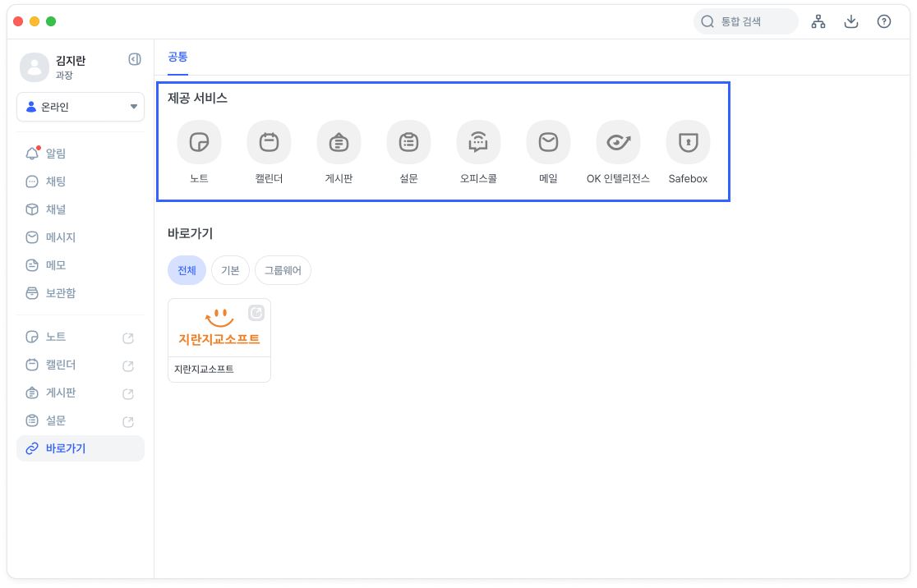Launch the 오피스콜 service
The image size is (917, 588).
point(478,141)
